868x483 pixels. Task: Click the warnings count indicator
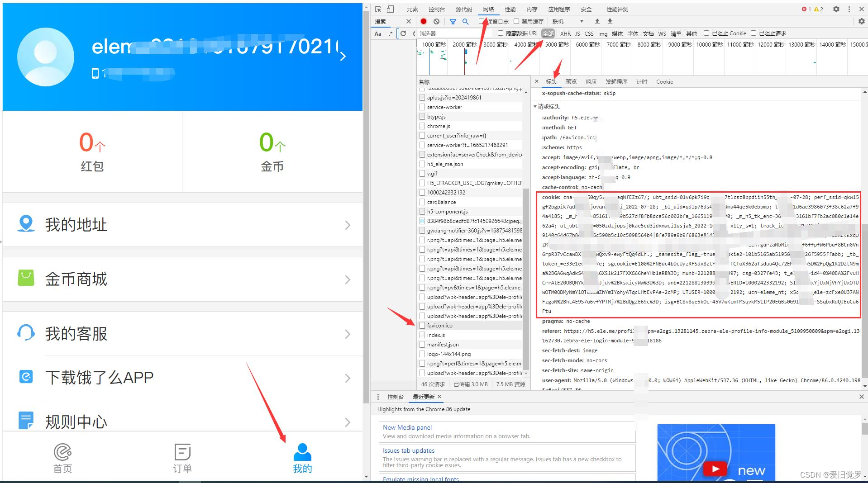pos(819,9)
